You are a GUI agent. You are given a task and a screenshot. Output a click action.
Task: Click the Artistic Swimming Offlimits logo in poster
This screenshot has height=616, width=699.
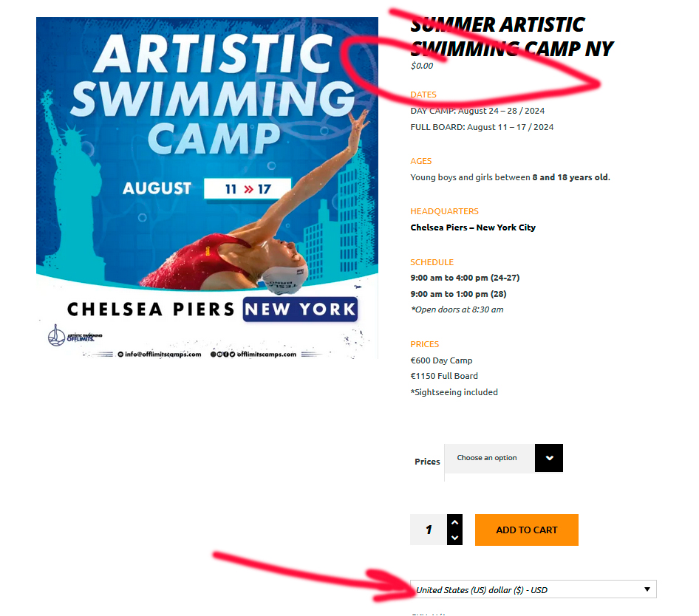click(x=75, y=335)
